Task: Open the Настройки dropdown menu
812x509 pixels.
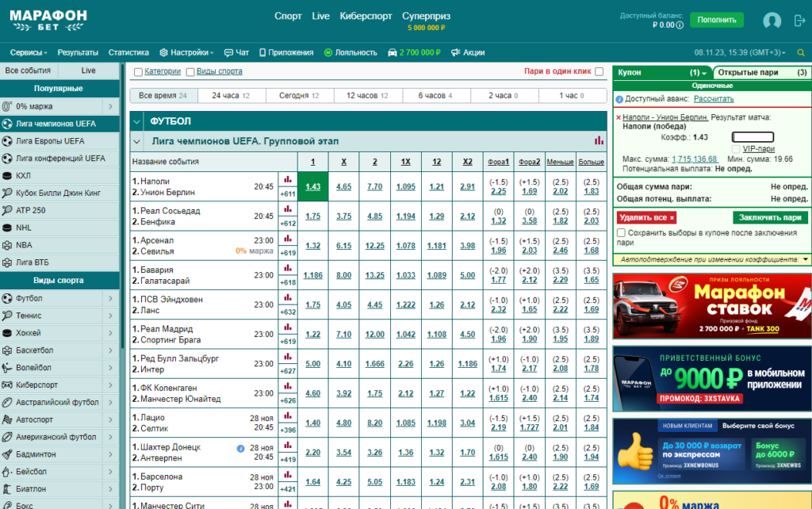Action: click(186, 53)
